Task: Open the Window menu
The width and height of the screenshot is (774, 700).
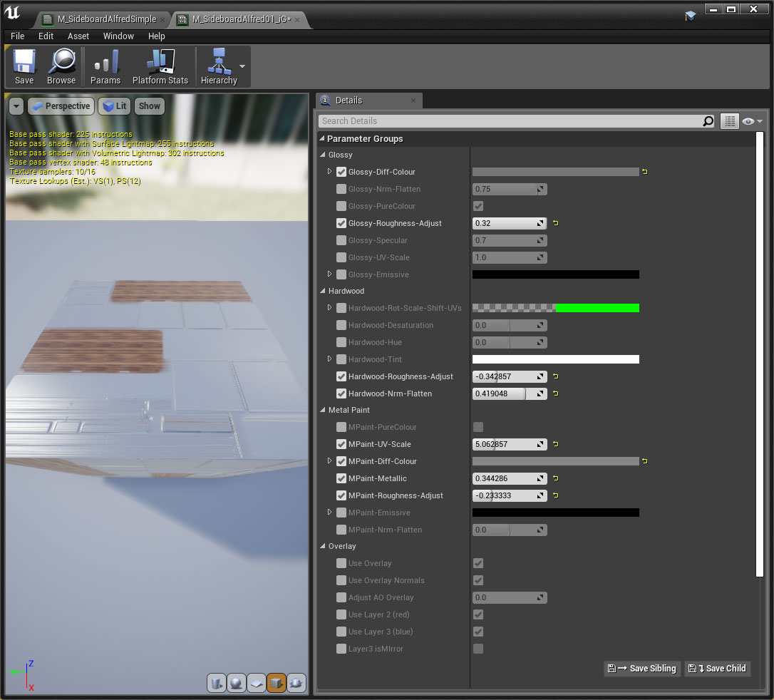Action: pyautogui.click(x=118, y=36)
